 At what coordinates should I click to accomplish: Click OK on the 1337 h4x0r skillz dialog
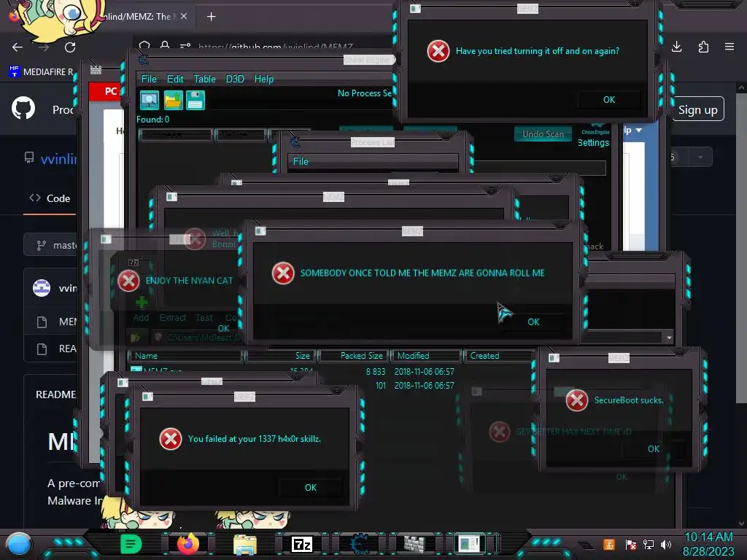[x=311, y=488]
